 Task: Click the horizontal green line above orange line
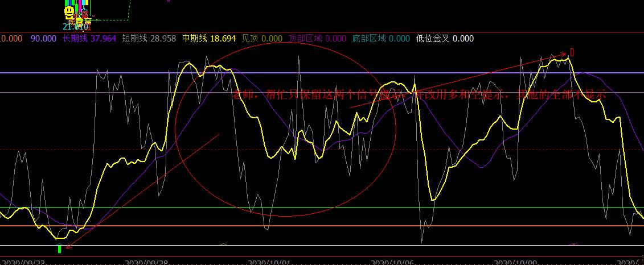point(342,208)
